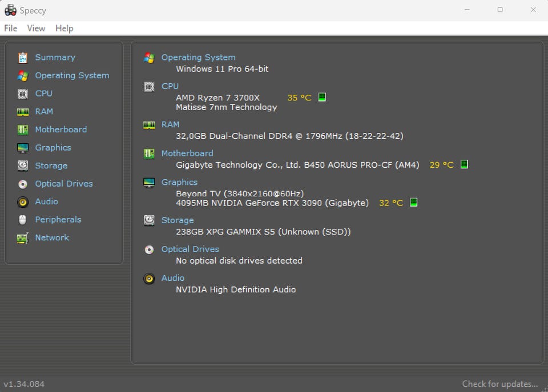
Task: Click the Motherboard icon in sidebar
Action: point(23,130)
